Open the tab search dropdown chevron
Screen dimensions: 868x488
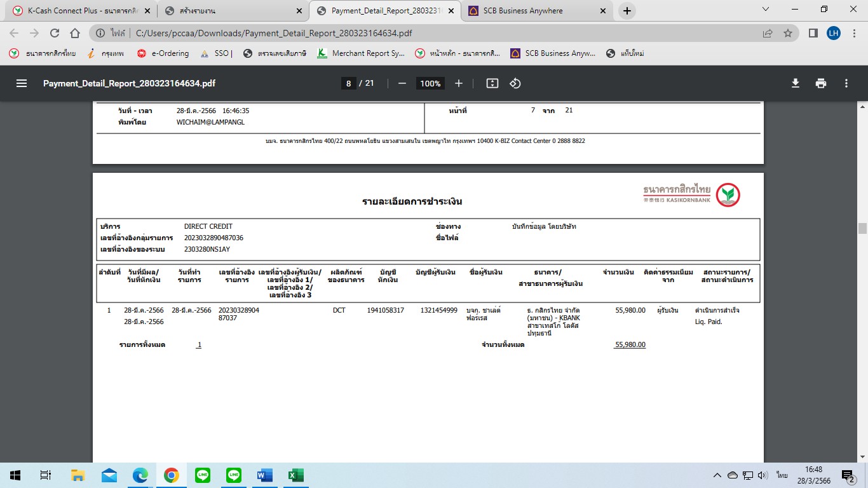click(x=766, y=10)
